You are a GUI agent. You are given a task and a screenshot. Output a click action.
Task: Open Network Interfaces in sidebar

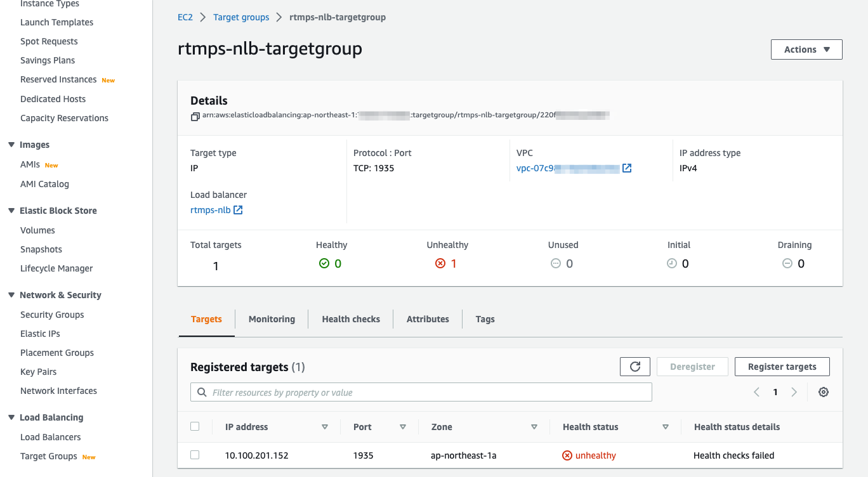58,391
